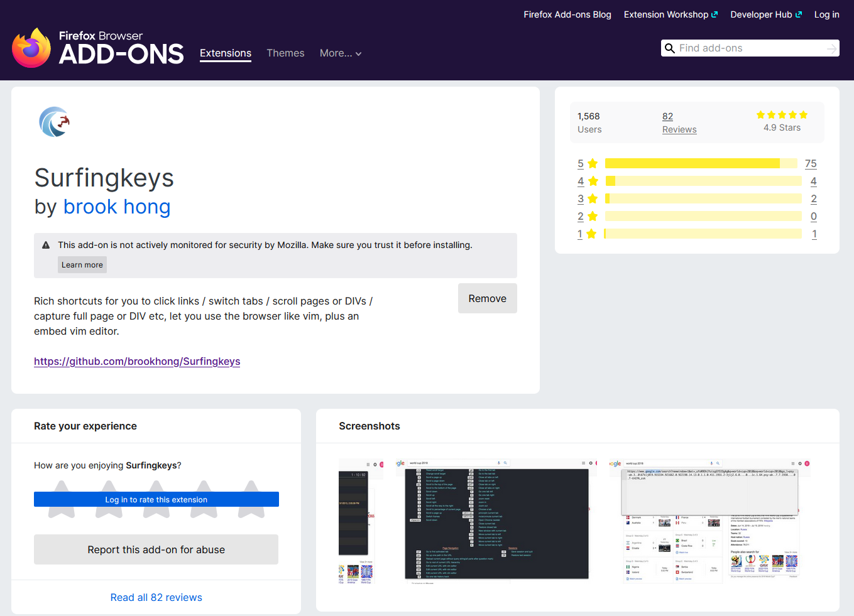The width and height of the screenshot is (854, 616).
Task: Open the third screenshot with URL bar
Action: (710, 522)
